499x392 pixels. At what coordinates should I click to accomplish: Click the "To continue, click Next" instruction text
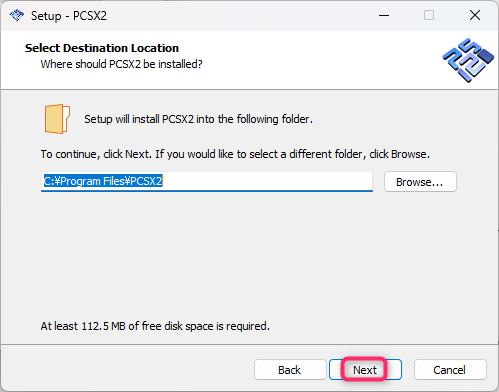coord(235,154)
